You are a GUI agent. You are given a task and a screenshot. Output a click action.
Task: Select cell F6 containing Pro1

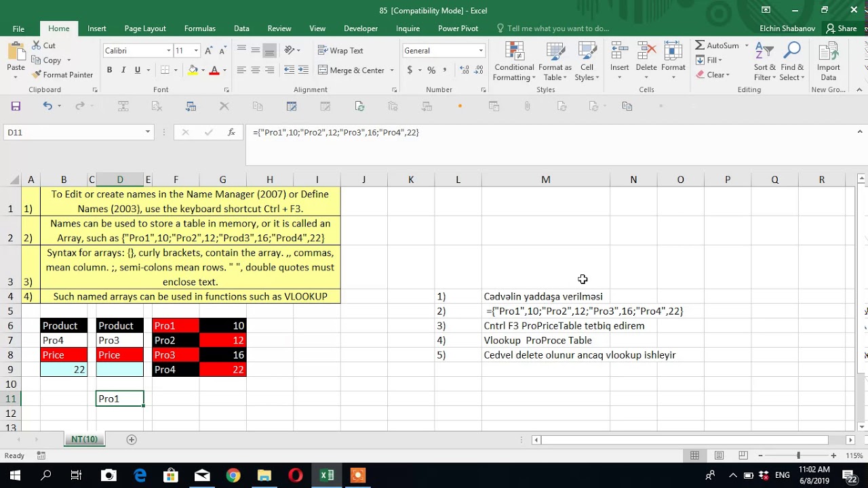click(176, 325)
